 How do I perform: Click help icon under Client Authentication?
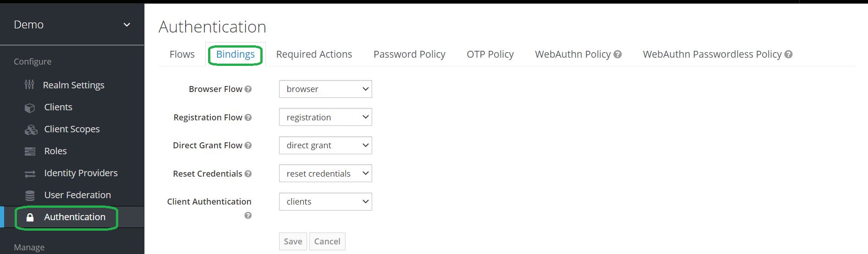(x=248, y=216)
